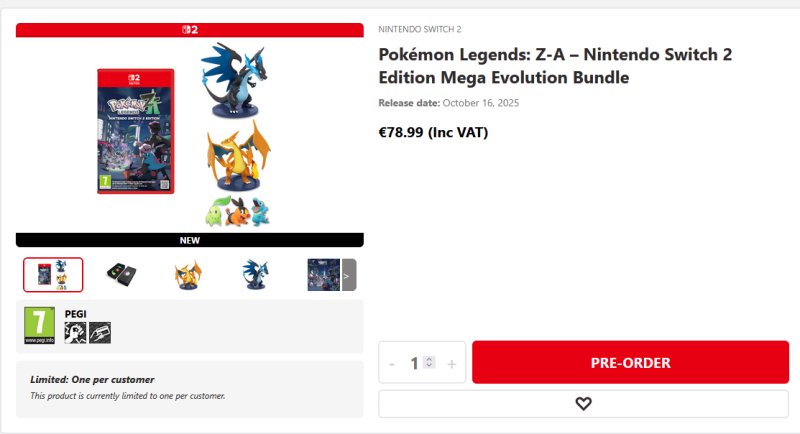Click the PEGI violence descriptor icon
Viewport: 800px width, 434px height.
click(74, 333)
